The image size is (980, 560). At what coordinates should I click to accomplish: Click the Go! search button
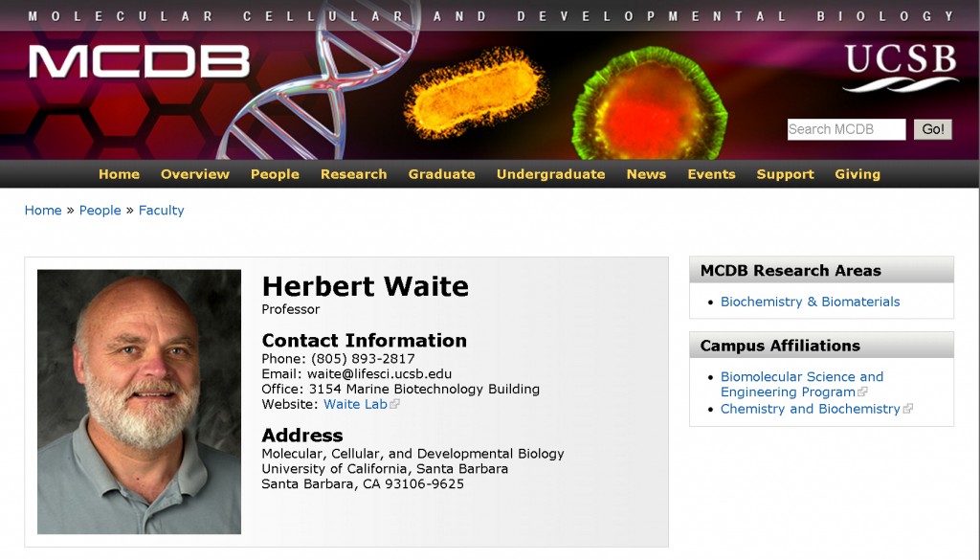[932, 129]
